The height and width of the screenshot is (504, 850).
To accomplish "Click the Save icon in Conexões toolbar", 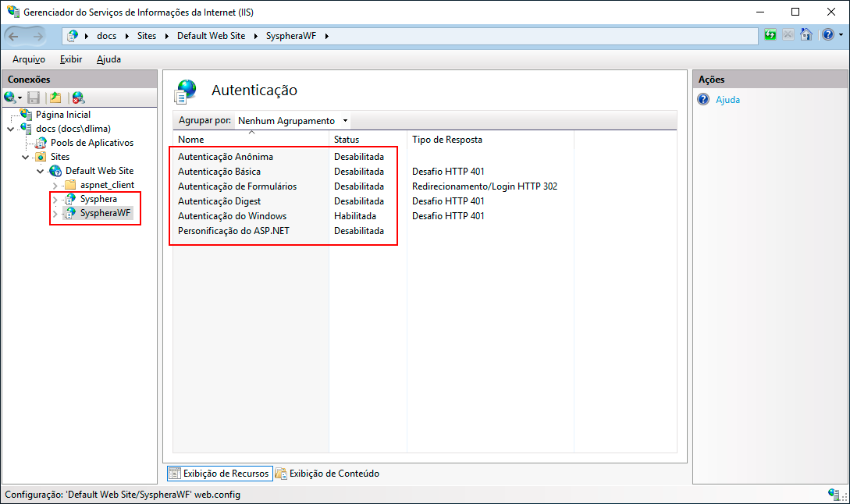I will click(34, 98).
